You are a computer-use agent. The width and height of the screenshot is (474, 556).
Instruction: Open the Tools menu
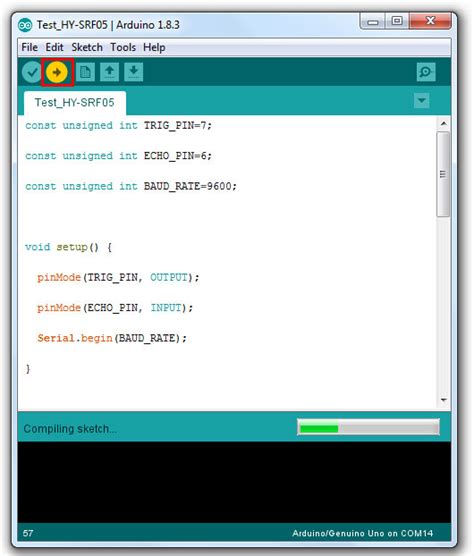[123, 47]
